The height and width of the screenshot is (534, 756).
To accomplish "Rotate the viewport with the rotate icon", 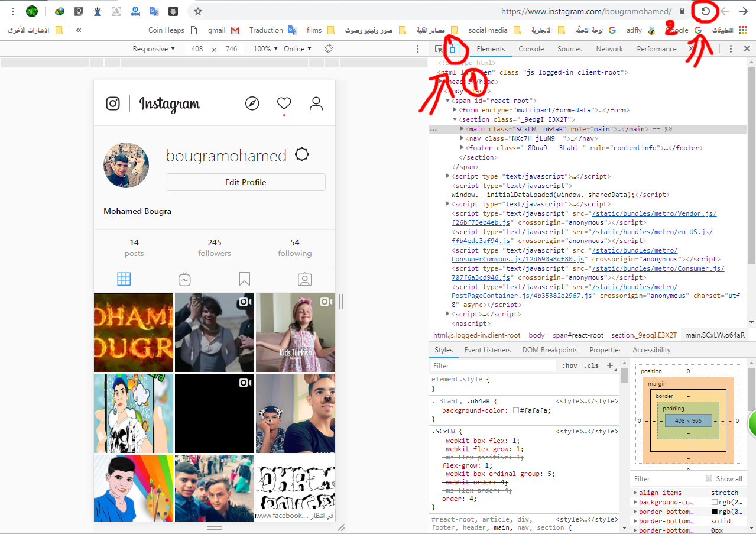I will click(329, 48).
